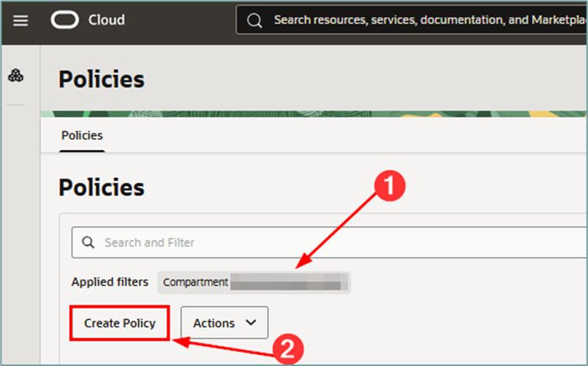
Task: Click the Oracle logo icon
Action: [x=64, y=19]
